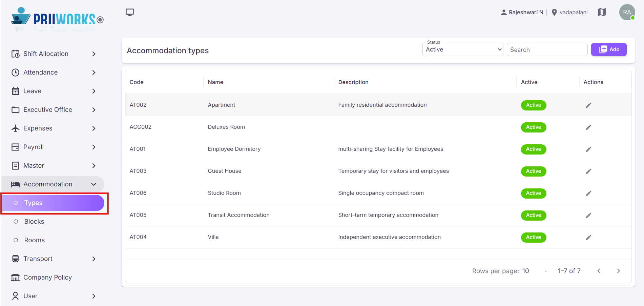The height and width of the screenshot is (306, 644).
Task: Click the Shift Allocation calendar icon
Action: [16, 54]
